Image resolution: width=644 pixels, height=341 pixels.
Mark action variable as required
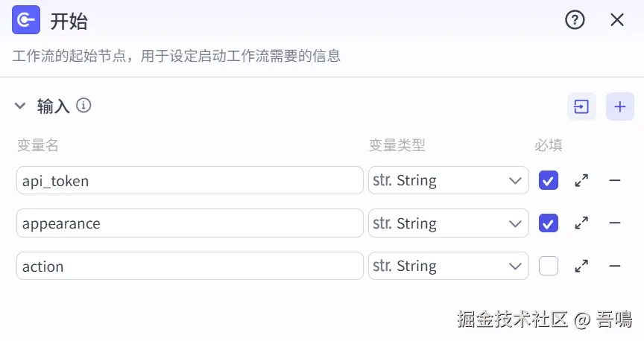(549, 266)
